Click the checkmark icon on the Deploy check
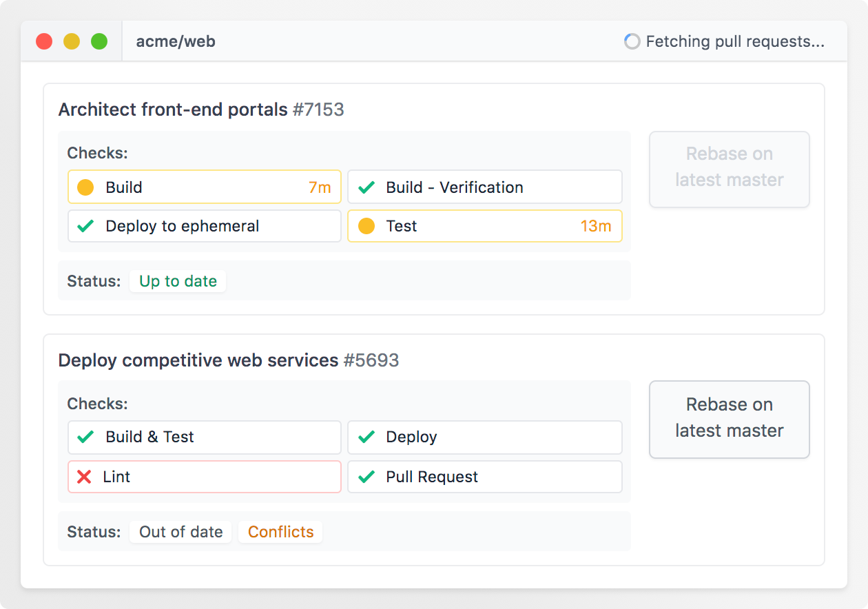This screenshot has height=609, width=868. tap(366, 437)
